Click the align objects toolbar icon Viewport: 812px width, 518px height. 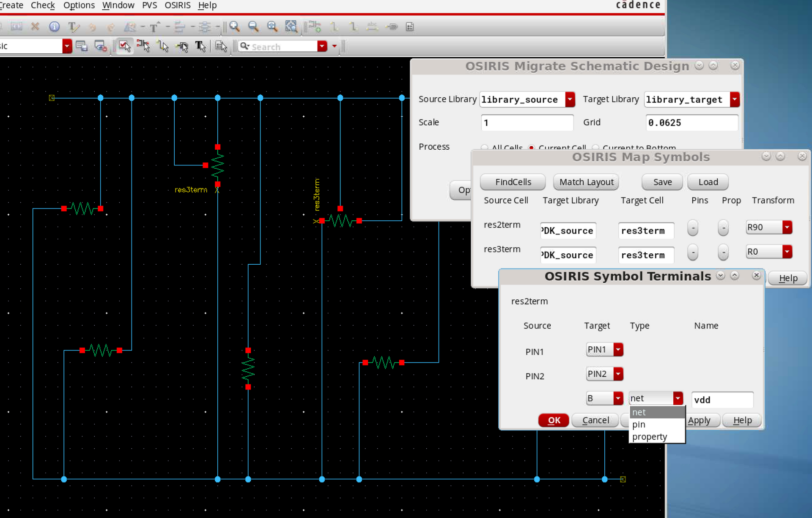click(180, 27)
